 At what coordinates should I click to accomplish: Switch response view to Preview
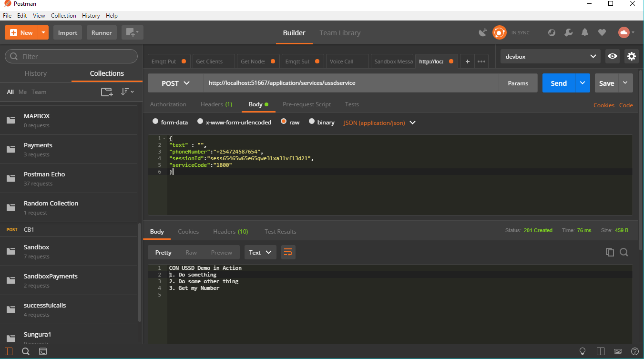coord(222,252)
